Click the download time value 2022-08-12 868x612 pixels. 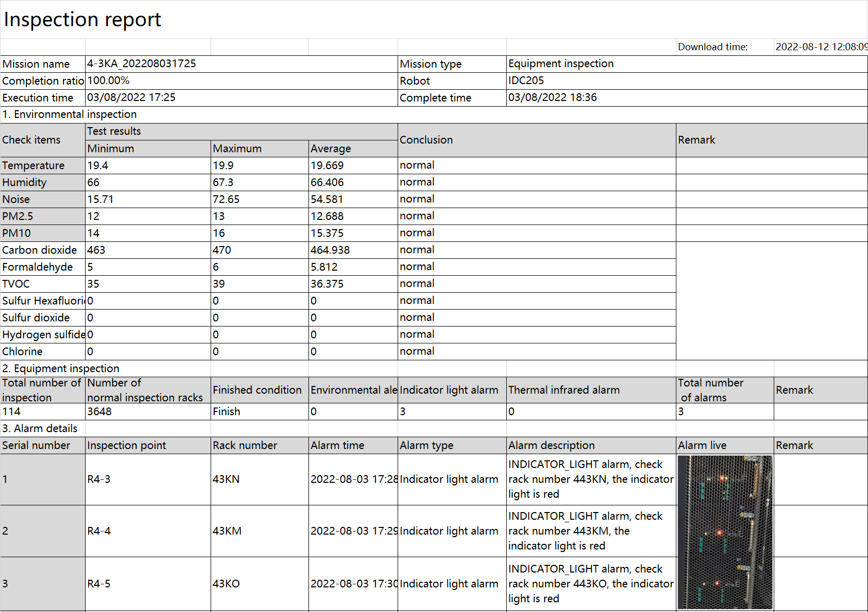[820, 47]
